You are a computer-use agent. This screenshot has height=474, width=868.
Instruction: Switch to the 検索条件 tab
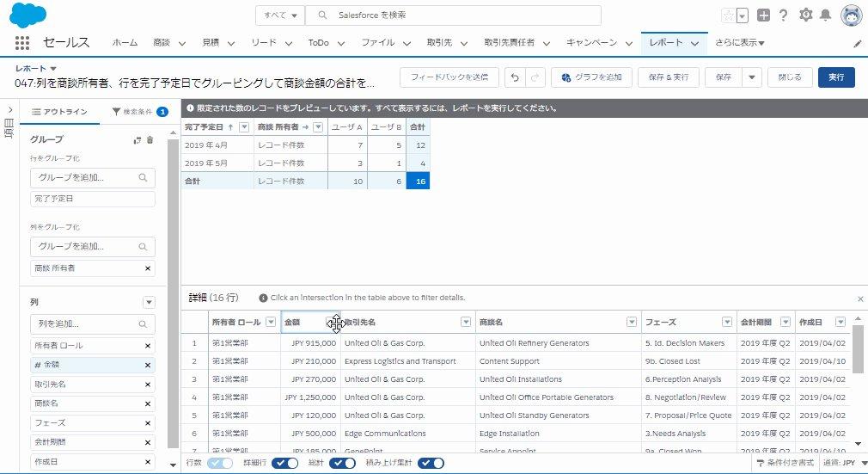click(139, 112)
